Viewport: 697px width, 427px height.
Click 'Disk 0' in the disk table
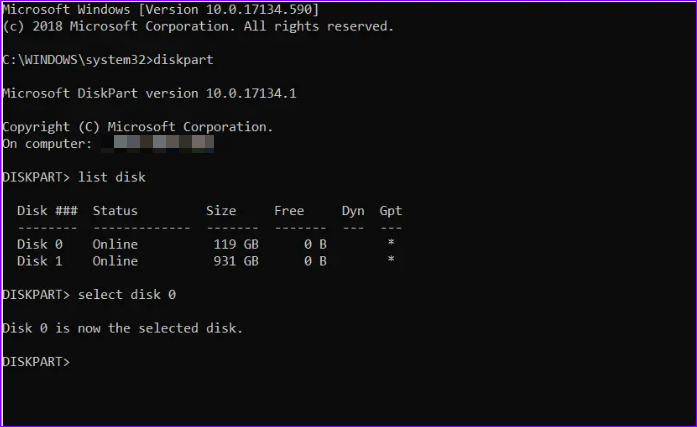pos(40,244)
